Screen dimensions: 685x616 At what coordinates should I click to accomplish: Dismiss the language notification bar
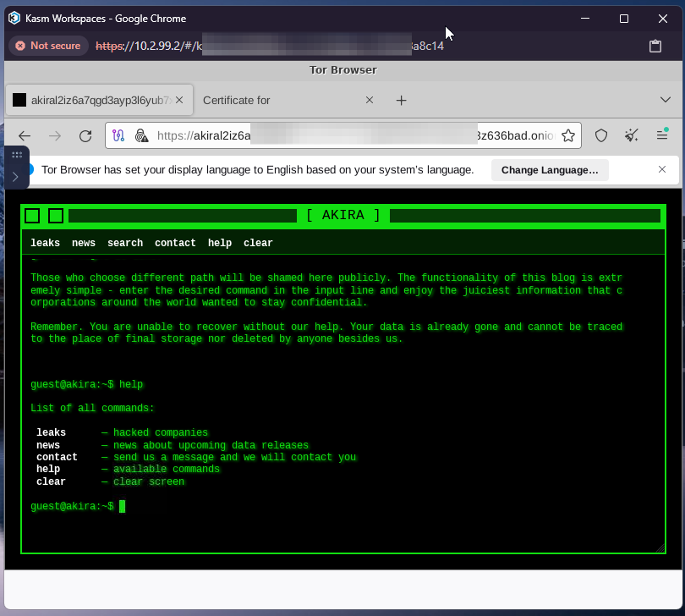click(x=662, y=169)
